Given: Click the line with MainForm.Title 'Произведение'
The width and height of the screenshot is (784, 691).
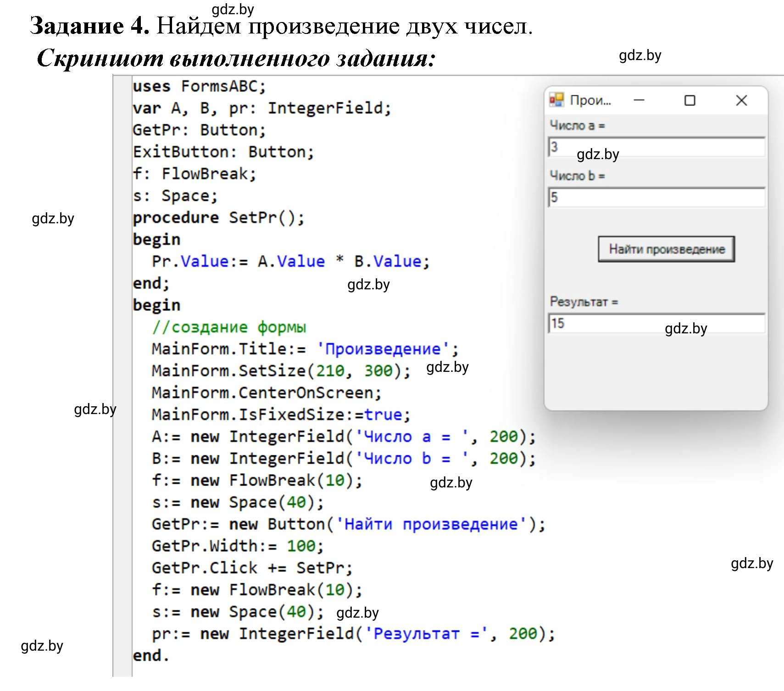Looking at the screenshot, I should click(305, 349).
